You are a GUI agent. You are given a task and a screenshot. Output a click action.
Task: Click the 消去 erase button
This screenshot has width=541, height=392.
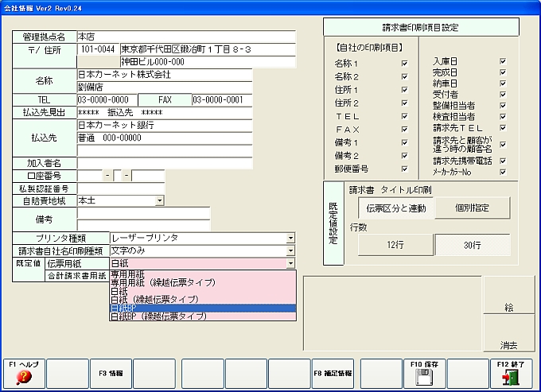[x=508, y=345]
